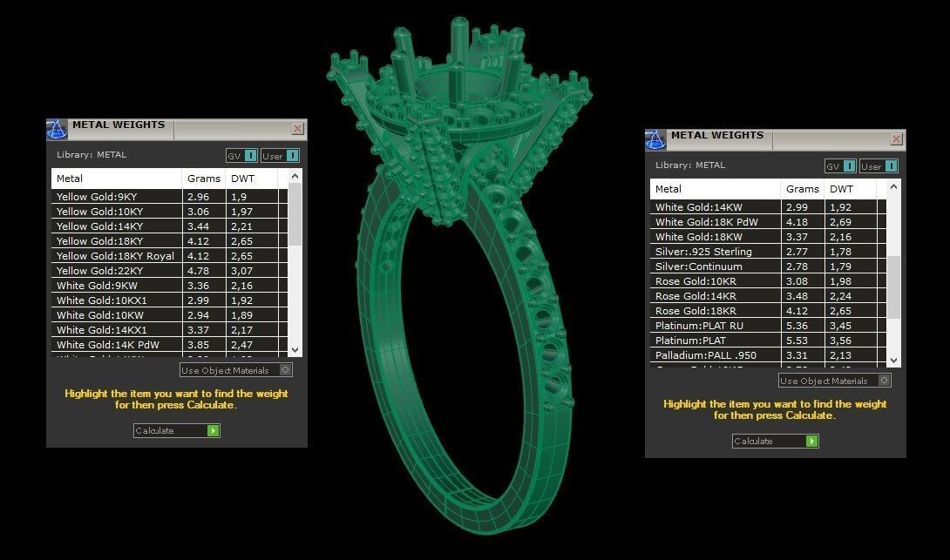Select the White Gold:14K PdW row
Image resolution: width=950 pixels, height=560 pixels.
tap(169, 345)
